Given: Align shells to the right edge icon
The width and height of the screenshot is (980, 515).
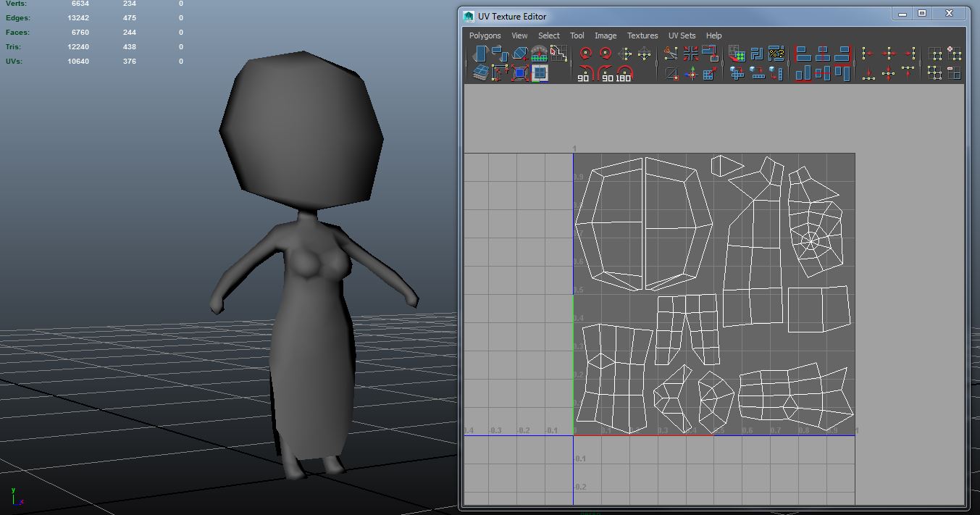Looking at the screenshot, I should [842, 54].
